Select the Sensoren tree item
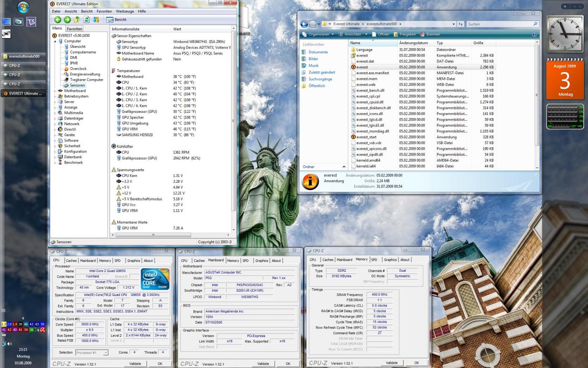Image resolution: width=588 pixels, height=368 pixels. [x=77, y=85]
